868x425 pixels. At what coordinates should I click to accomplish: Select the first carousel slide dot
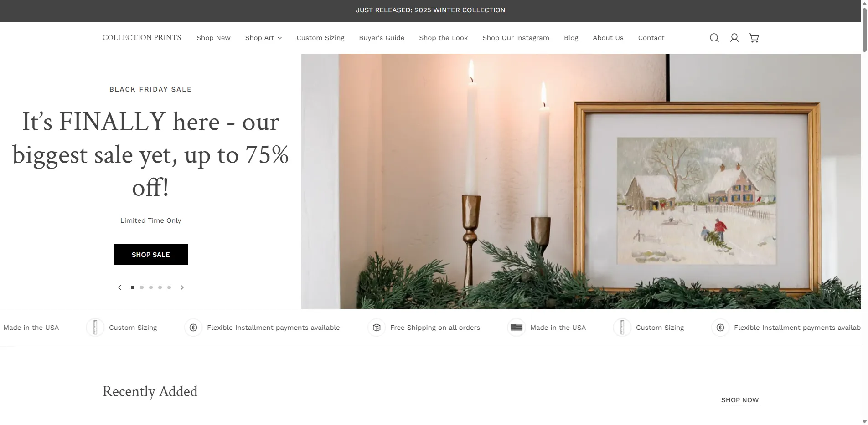pos(133,287)
